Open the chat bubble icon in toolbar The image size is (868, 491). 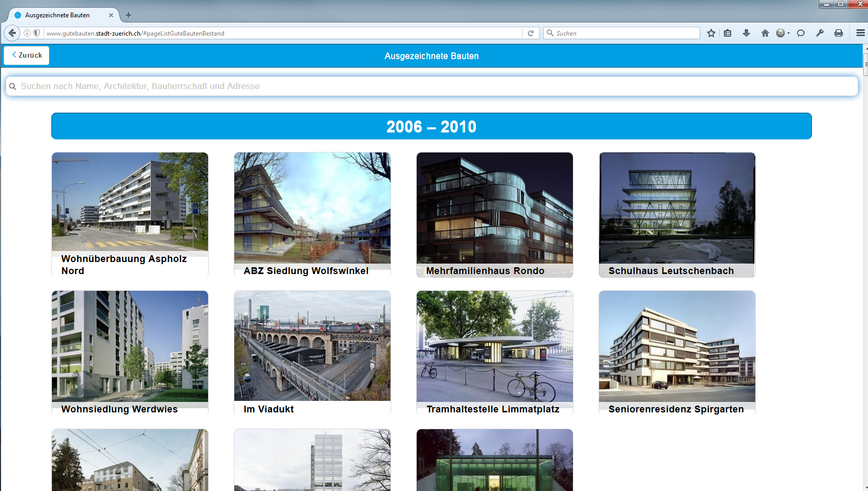801,33
